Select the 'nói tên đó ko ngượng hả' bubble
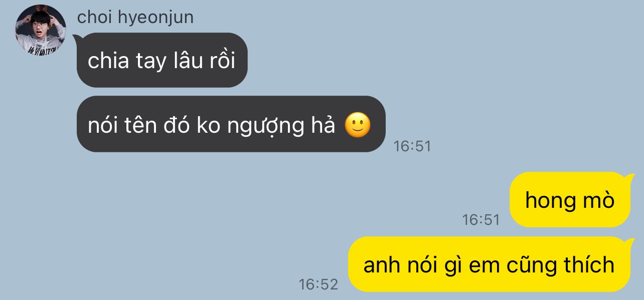This screenshot has width=644, height=300. [231, 124]
